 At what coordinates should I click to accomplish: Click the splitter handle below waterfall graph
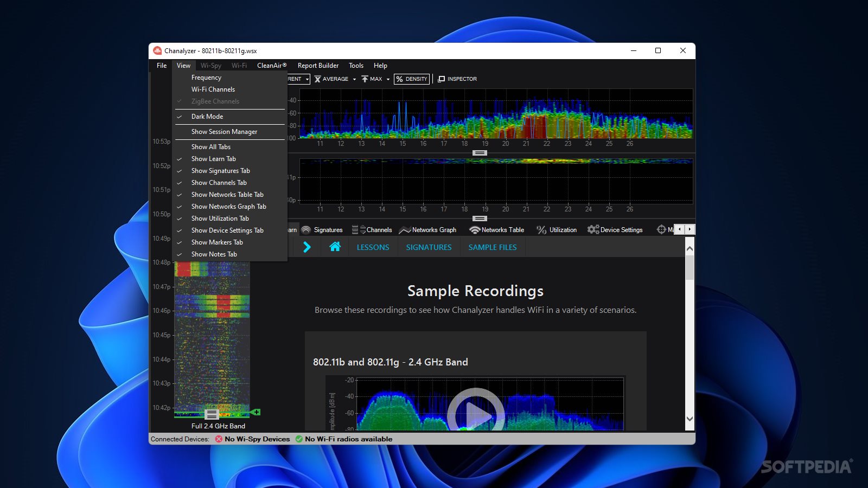pyautogui.click(x=480, y=219)
